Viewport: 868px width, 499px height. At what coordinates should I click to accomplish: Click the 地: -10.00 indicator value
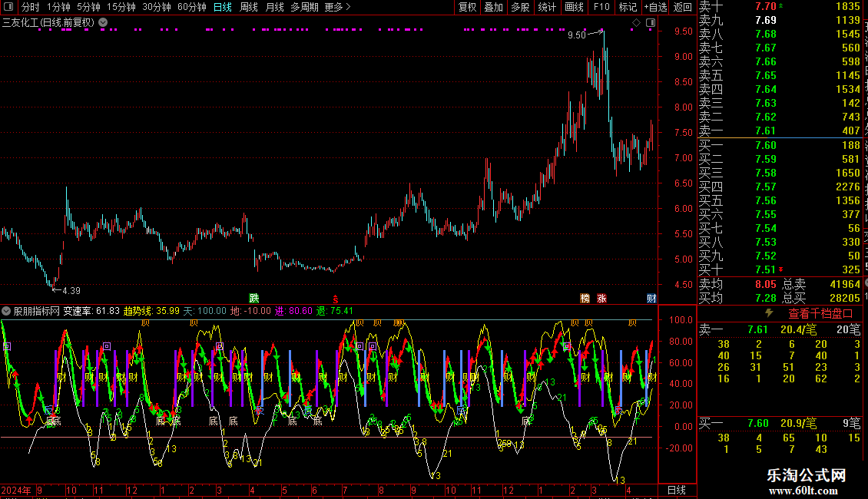[250, 311]
